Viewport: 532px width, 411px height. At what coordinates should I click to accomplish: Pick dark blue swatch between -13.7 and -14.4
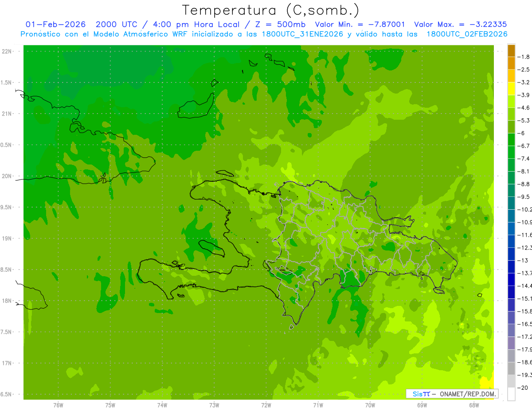pos(511,280)
